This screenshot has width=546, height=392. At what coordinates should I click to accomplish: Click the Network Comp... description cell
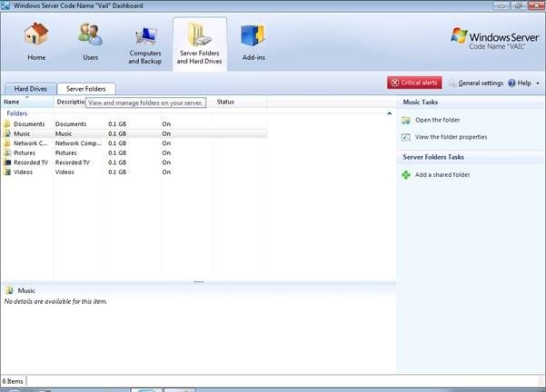click(x=78, y=143)
